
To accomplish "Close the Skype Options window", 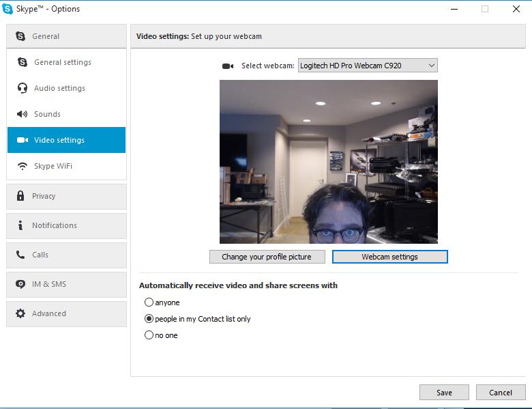I will [516, 9].
